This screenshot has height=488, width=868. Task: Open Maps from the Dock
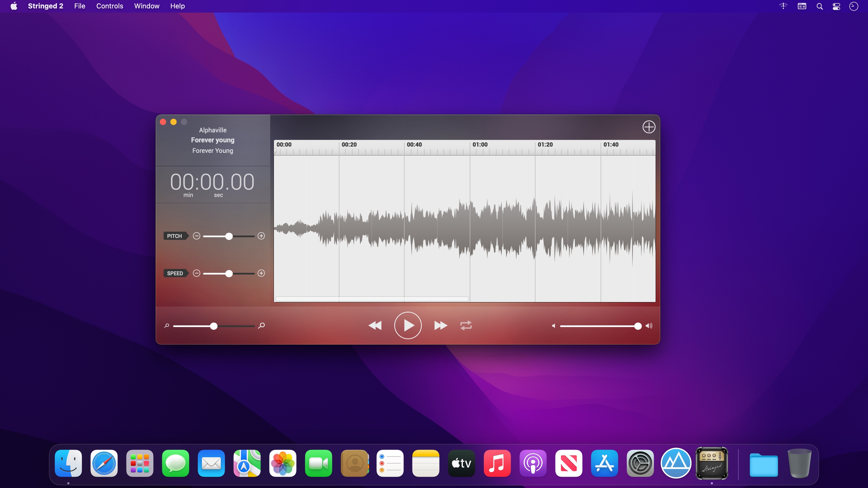pos(247,463)
